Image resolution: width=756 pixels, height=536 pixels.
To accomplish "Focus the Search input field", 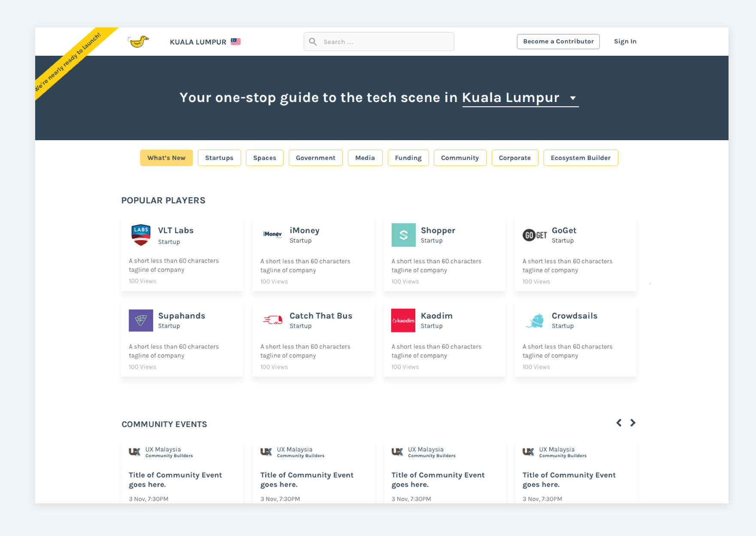I will tap(379, 42).
